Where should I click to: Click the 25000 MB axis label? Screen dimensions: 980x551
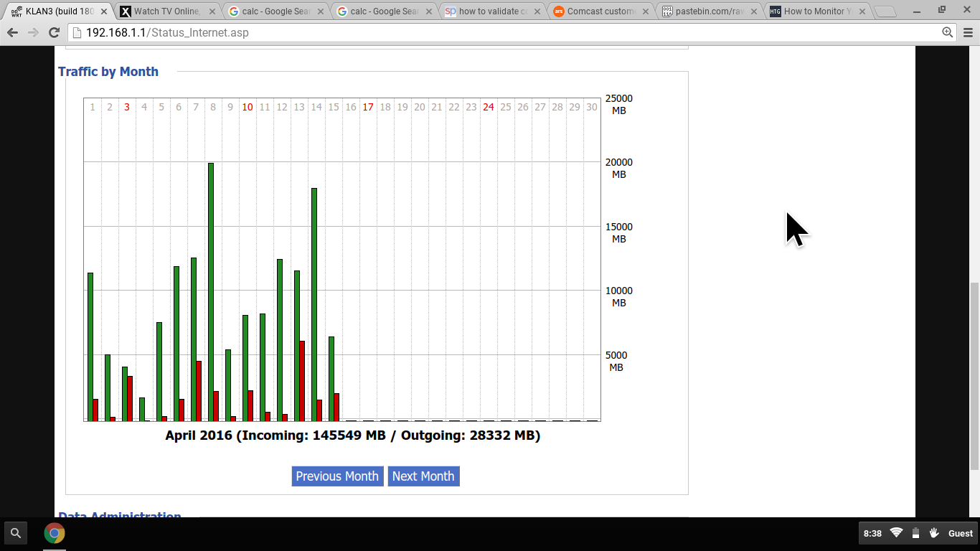tap(619, 105)
